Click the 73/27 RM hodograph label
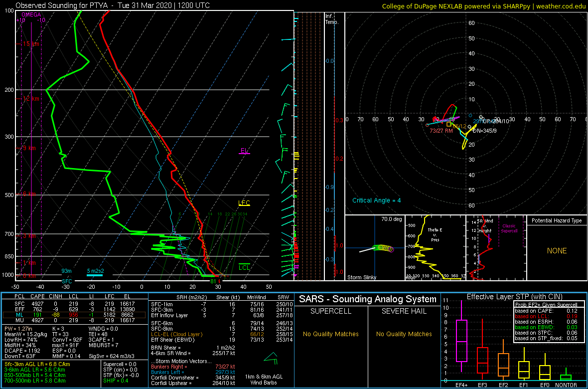 [x=442, y=130]
